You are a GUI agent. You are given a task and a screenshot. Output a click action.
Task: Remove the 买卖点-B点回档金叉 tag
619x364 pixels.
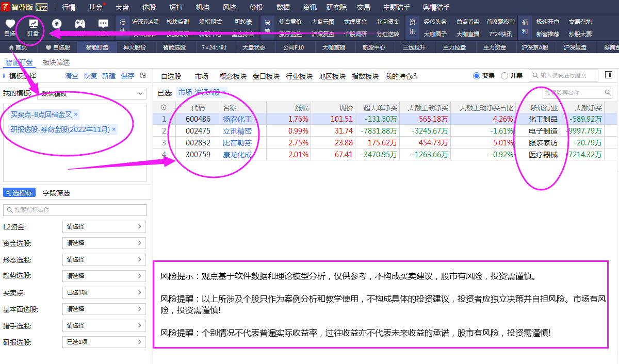click(x=75, y=114)
